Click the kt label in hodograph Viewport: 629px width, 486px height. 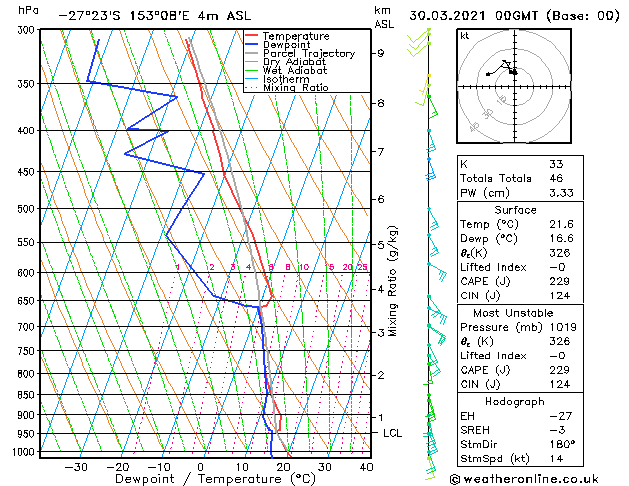465,36
